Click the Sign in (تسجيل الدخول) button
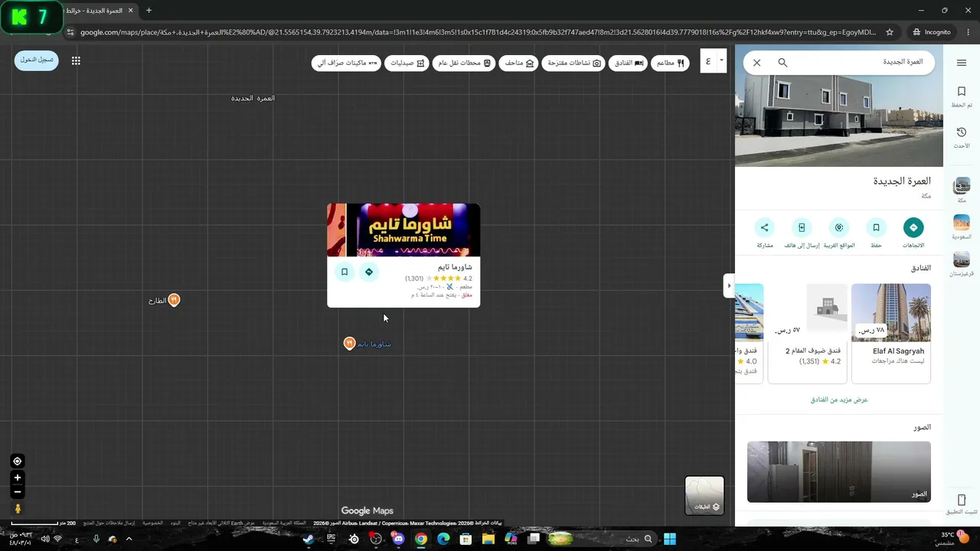Screen dimensions: 980x551 tap(37, 60)
